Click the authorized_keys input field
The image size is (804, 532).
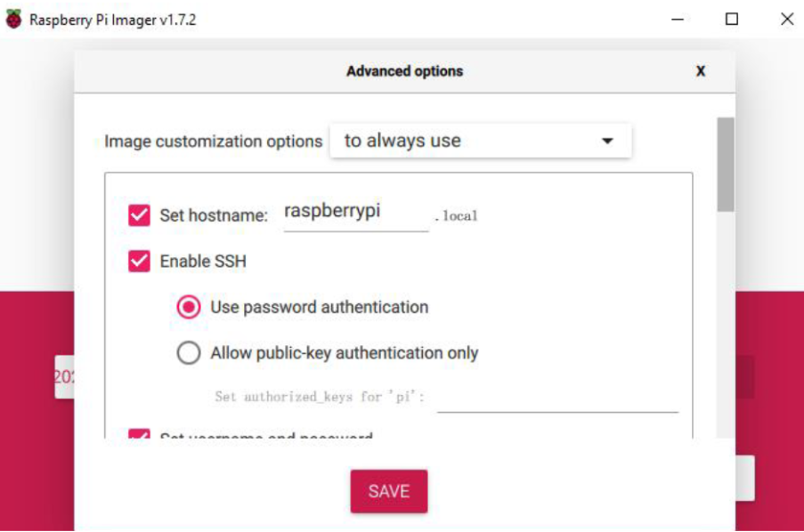(x=557, y=397)
